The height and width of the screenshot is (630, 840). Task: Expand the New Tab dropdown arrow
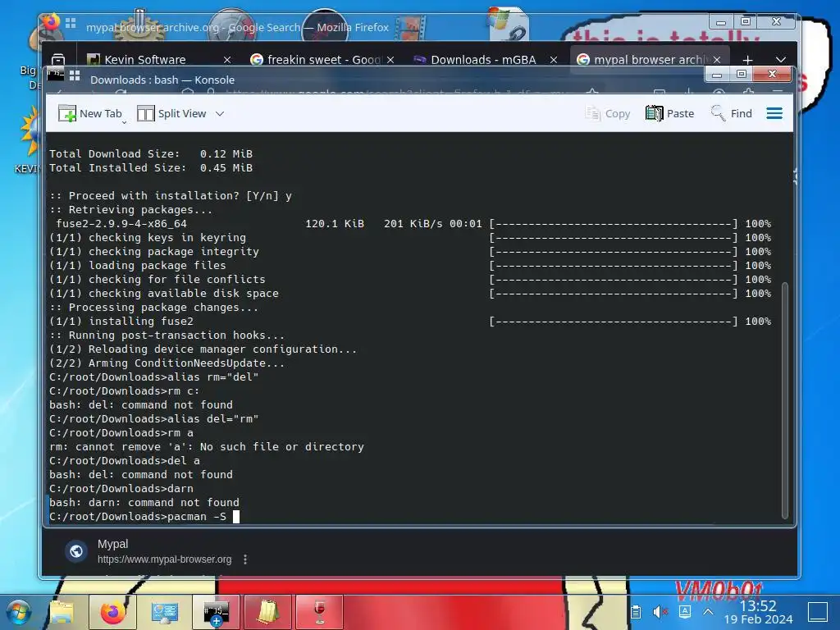point(125,123)
